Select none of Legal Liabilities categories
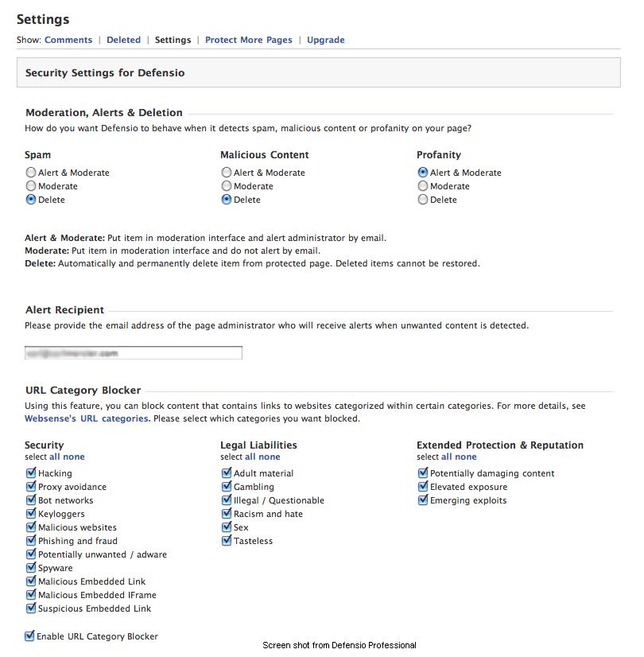 [270, 457]
